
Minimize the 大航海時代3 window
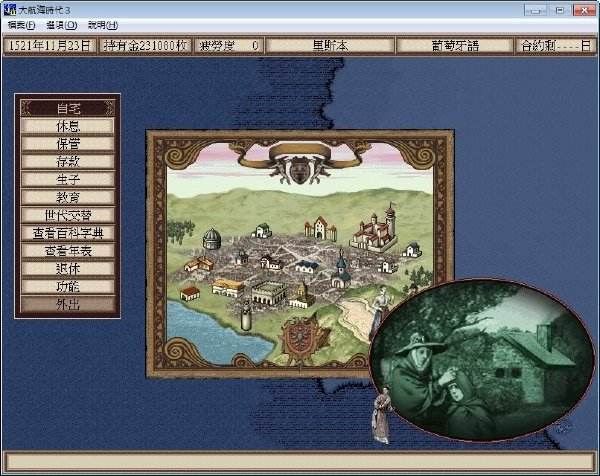click(535, 10)
